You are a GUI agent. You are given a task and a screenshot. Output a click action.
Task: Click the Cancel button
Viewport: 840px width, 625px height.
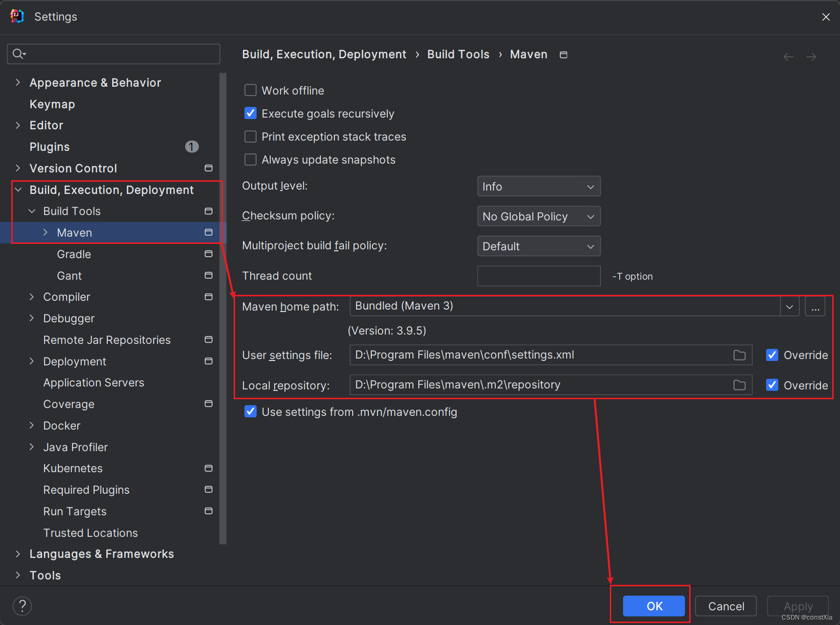click(x=726, y=606)
